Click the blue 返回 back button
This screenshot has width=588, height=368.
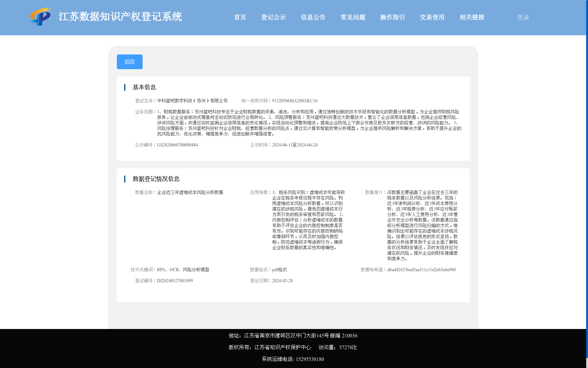point(130,62)
